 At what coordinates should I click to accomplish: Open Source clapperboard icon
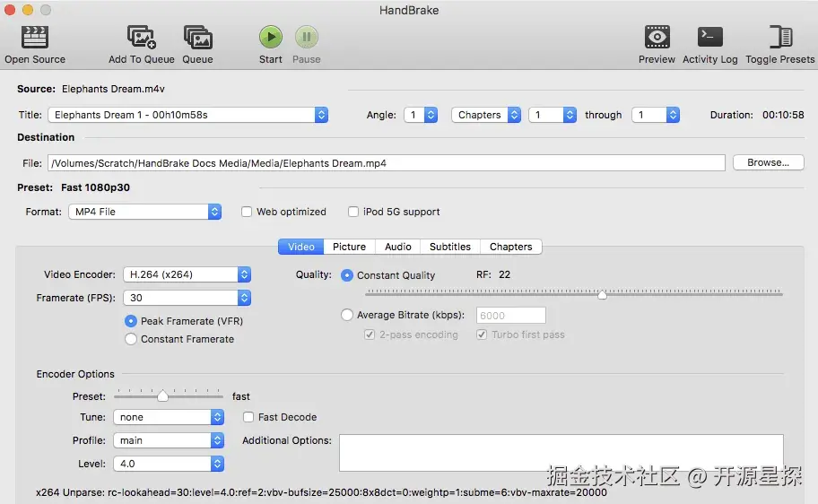(34, 38)
